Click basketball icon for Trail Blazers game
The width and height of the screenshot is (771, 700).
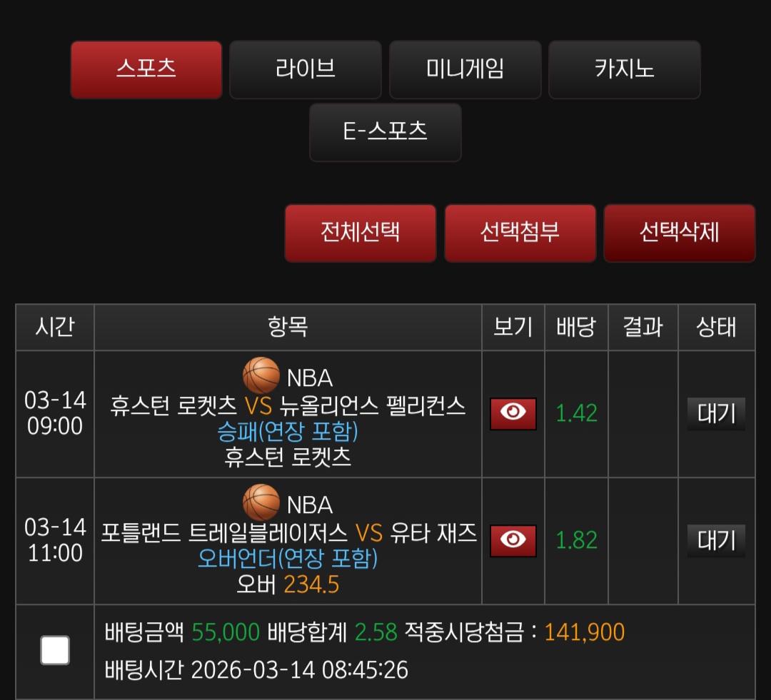tap(261, 502)
